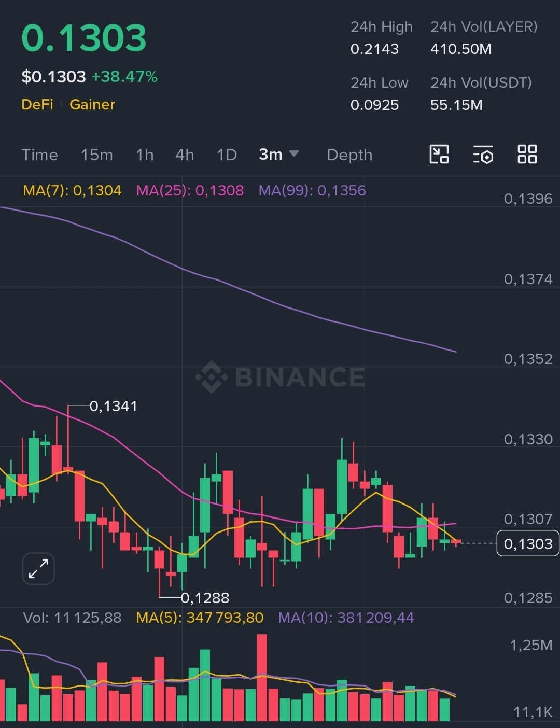Tap the Gainer tag
560x728 pixels.
tap(92, 104)
